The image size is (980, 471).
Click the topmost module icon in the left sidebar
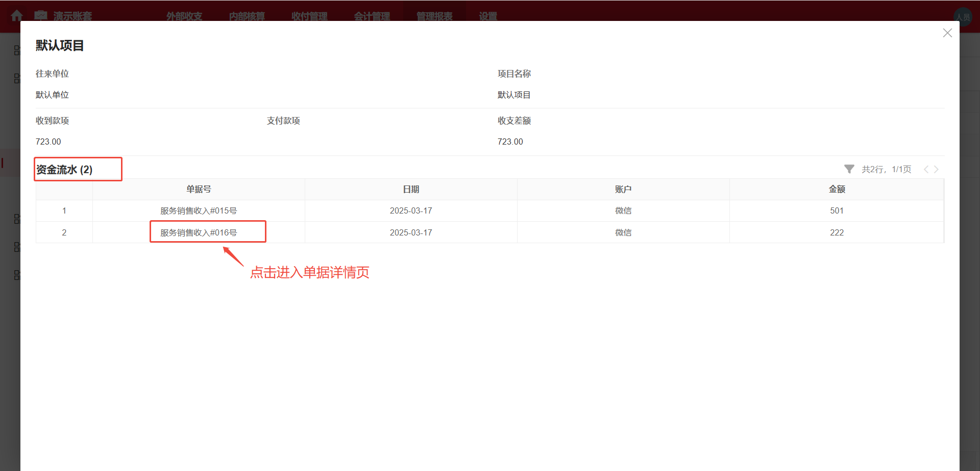pos(17,50)
